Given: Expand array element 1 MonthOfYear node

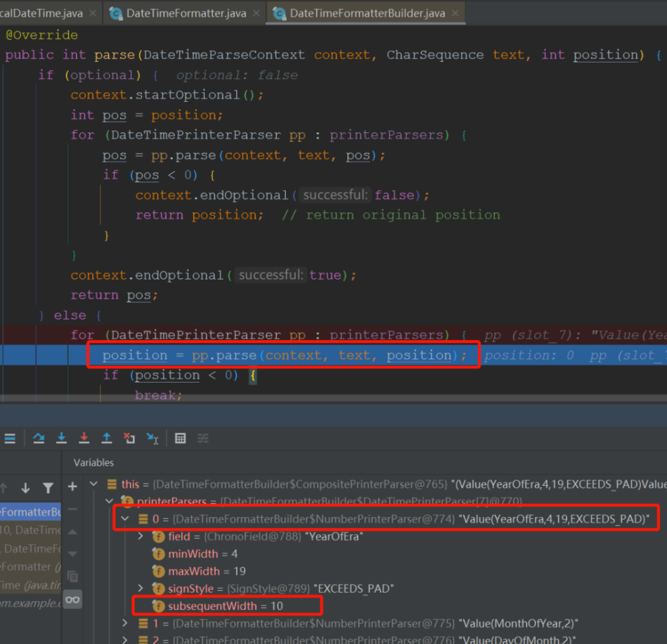Looking at the screenshot, I should click(x=125, y=623).
